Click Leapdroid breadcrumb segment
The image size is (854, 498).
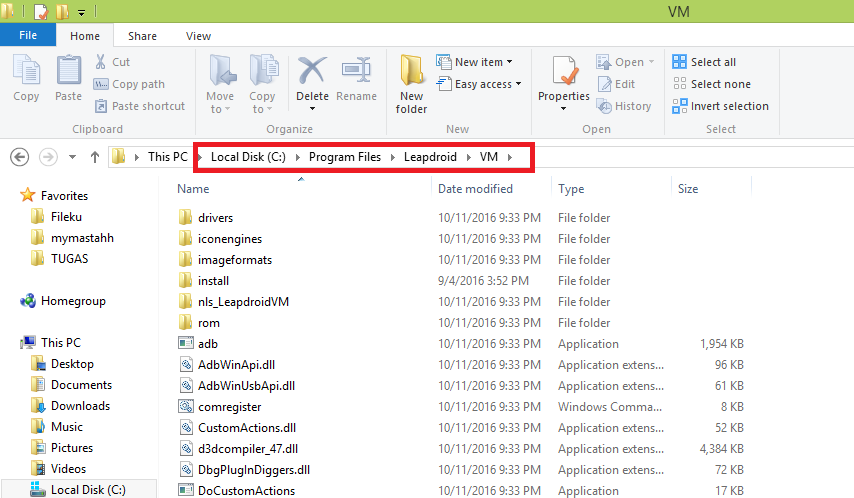pyautogui.click(x=430, y=157)
